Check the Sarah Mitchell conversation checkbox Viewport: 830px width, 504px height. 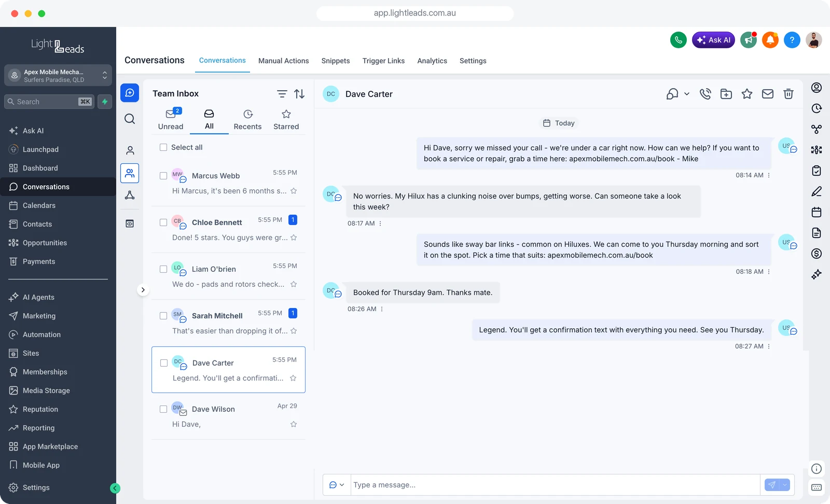point(163,316)
